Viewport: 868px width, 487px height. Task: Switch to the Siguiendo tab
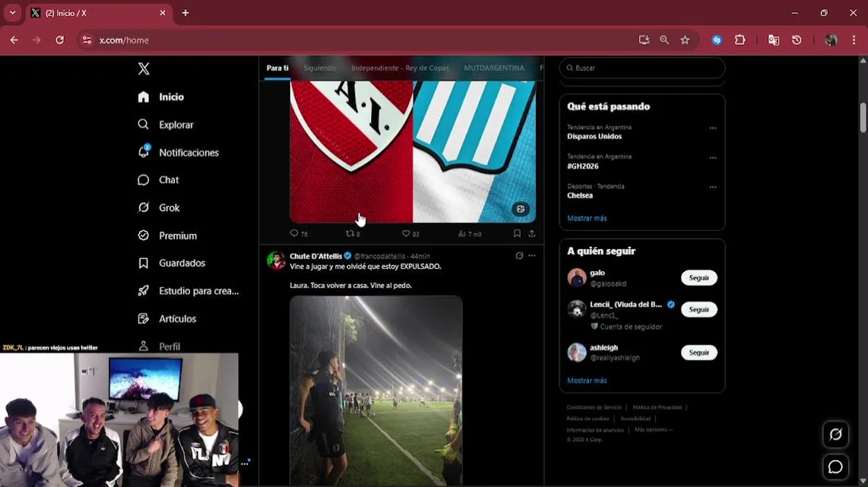point(320,68)
